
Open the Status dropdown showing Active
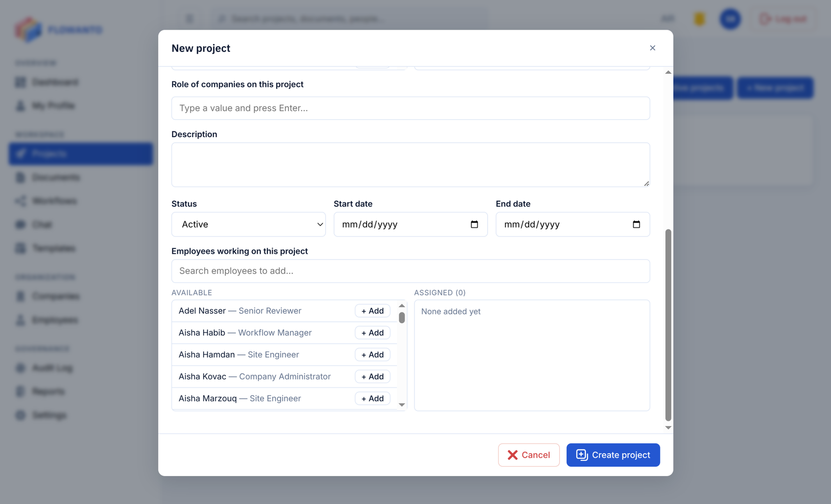[248, 224]
